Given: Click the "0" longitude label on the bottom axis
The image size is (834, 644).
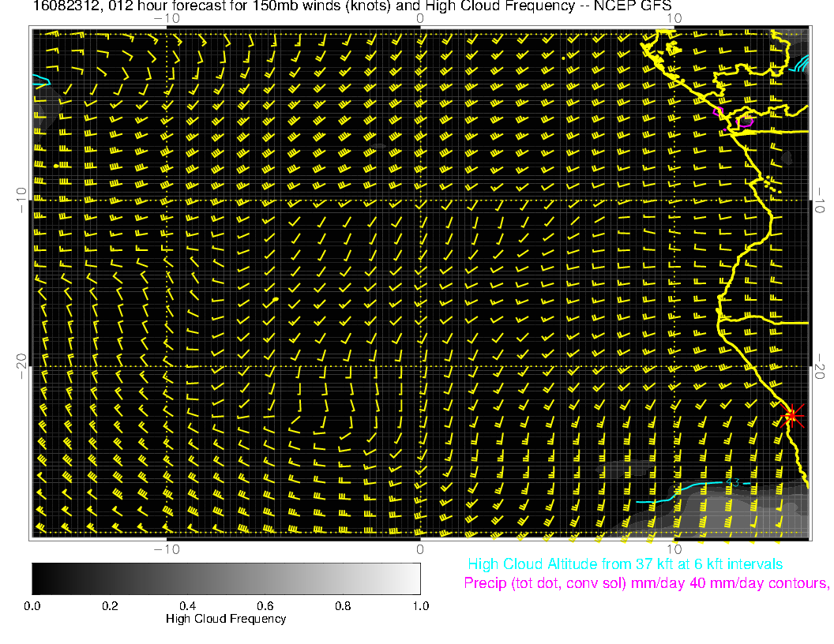Looking at the screenshot, I should (x=420, y=549).
